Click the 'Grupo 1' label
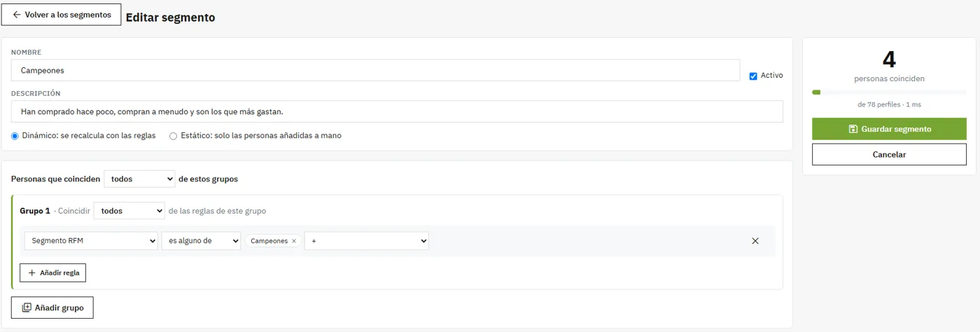 click(35, 211)
